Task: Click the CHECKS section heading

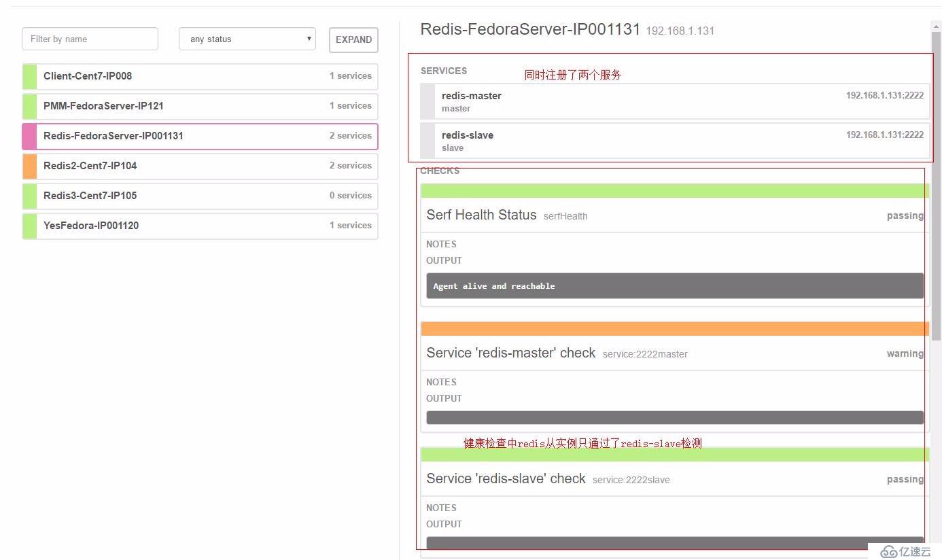Action: 440,171
